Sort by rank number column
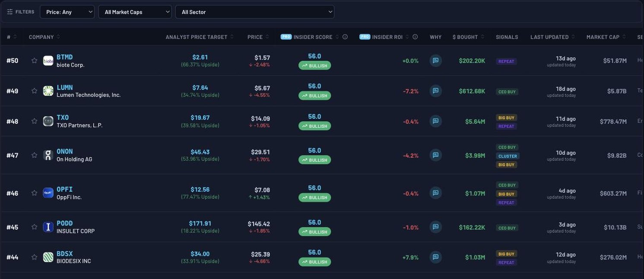The image size is (644, 279). pyautogui.click(x=12, y=37)
